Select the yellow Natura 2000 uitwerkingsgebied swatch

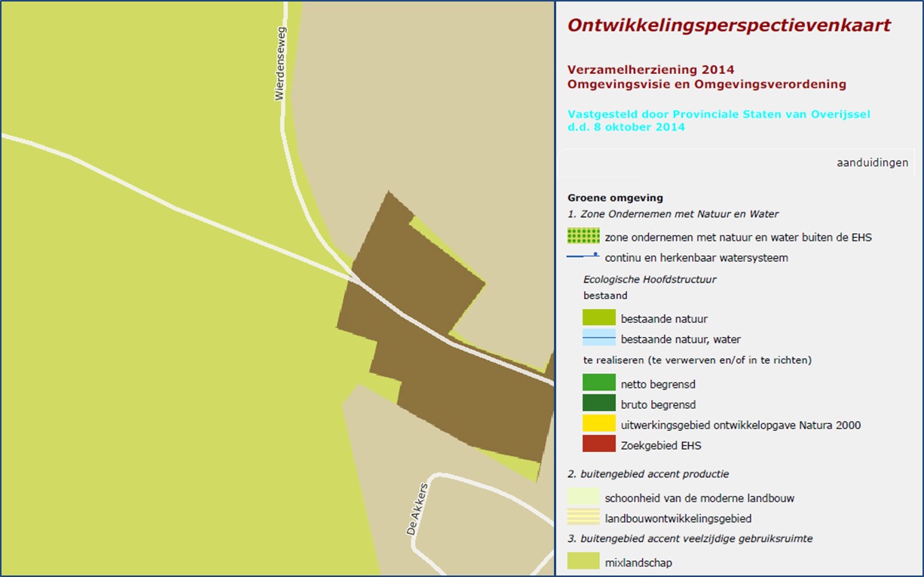pos(599,425)
